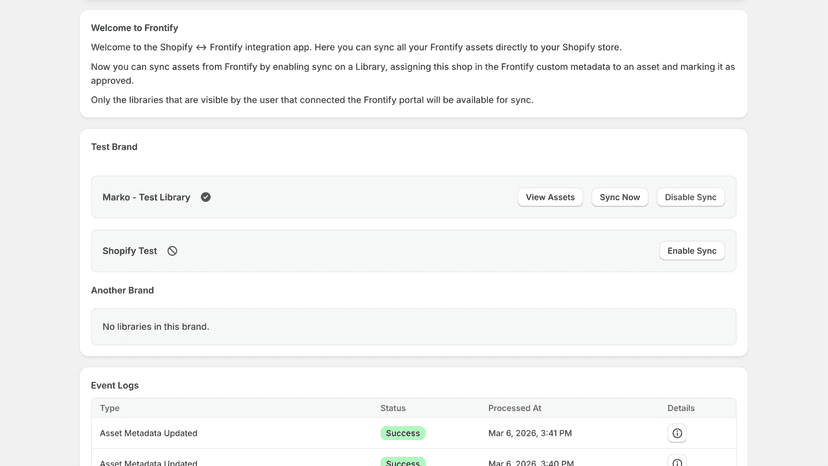The image size is (828, 466).
Task: Select the 'Shopify Test' library name
Action: [129, 251]
